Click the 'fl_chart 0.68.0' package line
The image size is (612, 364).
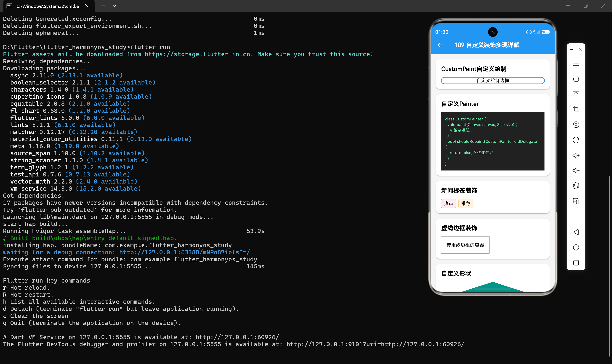[70, 111]
